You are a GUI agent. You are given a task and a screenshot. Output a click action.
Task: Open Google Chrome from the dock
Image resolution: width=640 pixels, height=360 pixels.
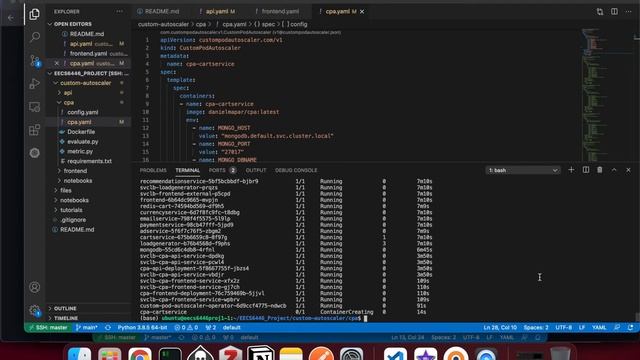coord(140,354)
